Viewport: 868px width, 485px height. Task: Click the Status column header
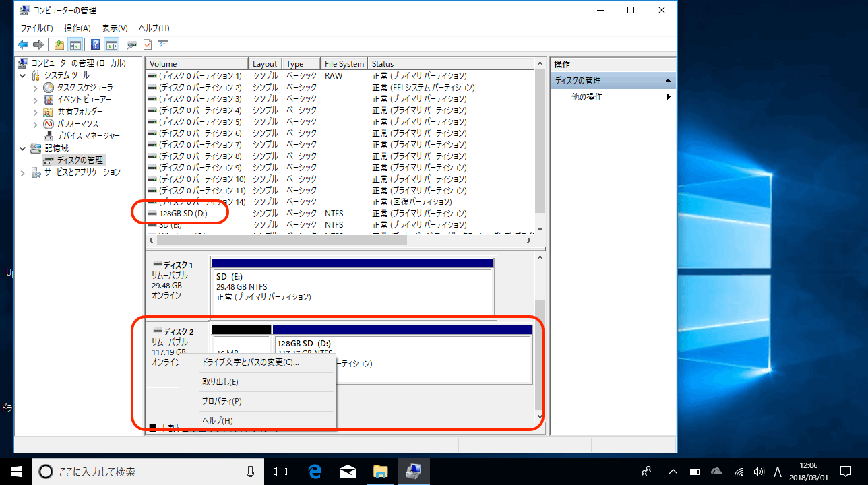coord(452,64)
